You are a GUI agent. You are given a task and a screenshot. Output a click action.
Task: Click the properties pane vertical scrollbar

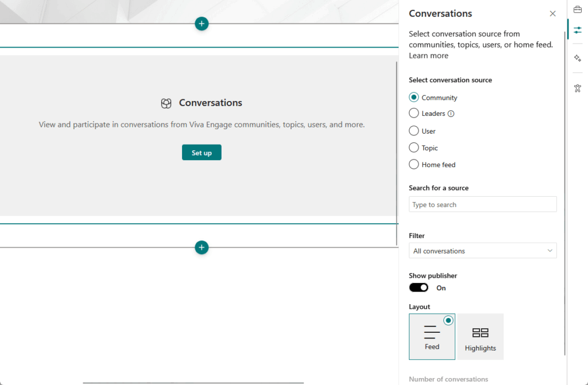pyautogui.click(x=565, y=193)
